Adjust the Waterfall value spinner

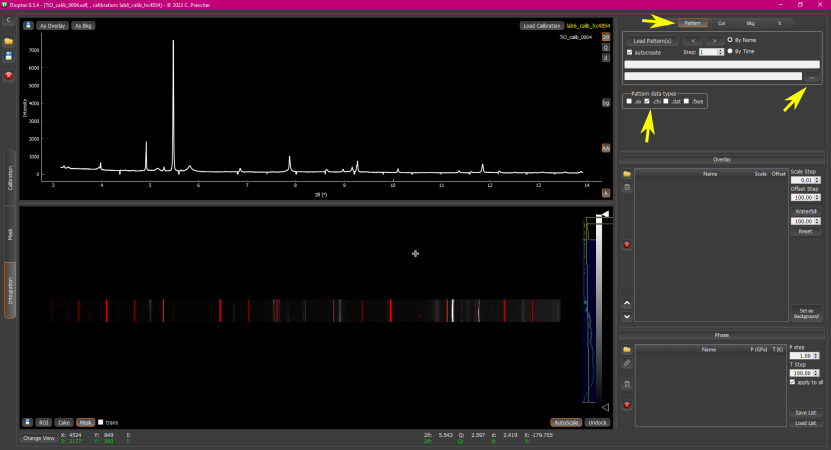coord(806,222)
